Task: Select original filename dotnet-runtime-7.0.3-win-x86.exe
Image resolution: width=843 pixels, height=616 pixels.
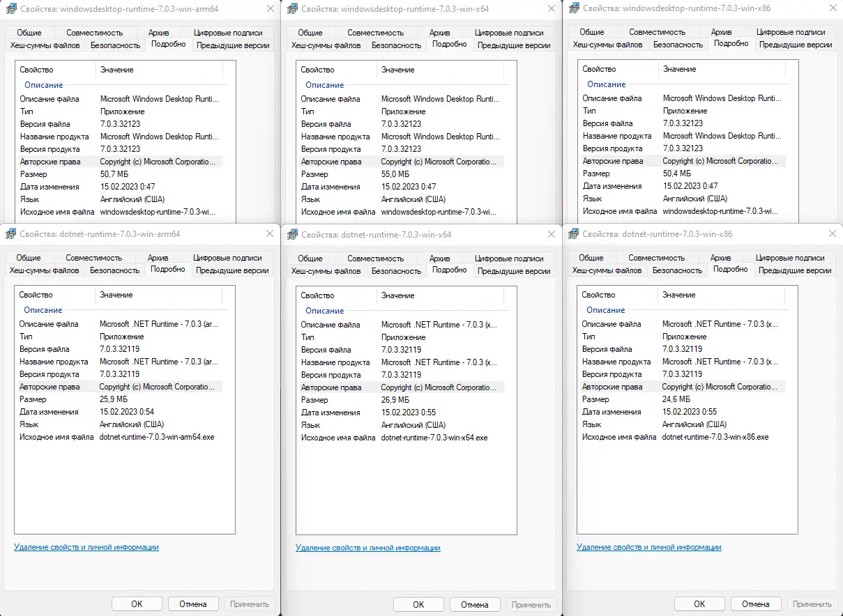Action: pos(715,437)
